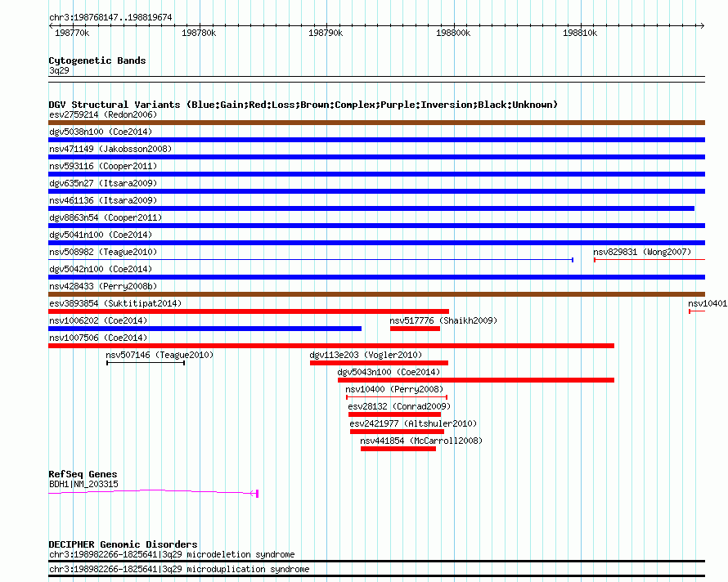Open dgv5042n100 (Coe2014) variant
This screenshot has height=582, width=728.
pos(376,277)
